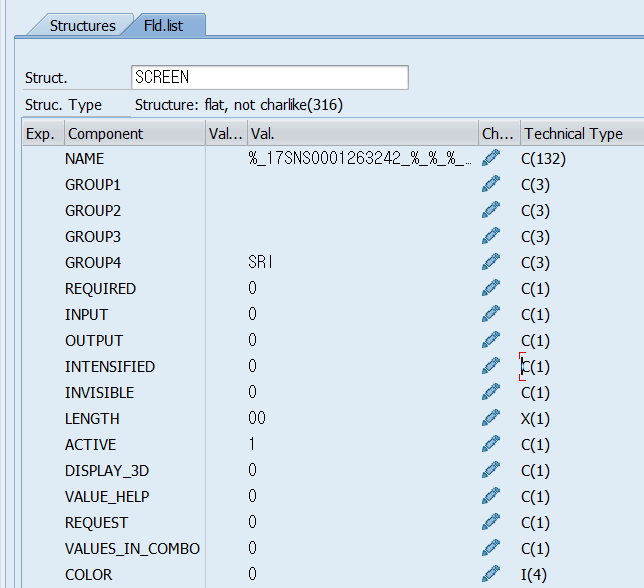This screenshot has height=588, width=644.
Task: Select the REQUEST component cell
Action: click(x=135, y=523)
